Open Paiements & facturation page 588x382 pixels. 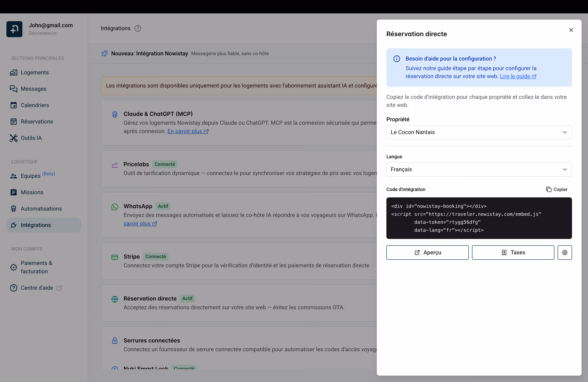(44, 267)
